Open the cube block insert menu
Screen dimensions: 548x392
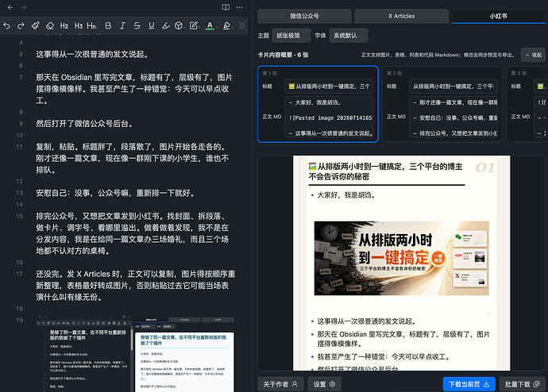179,25
